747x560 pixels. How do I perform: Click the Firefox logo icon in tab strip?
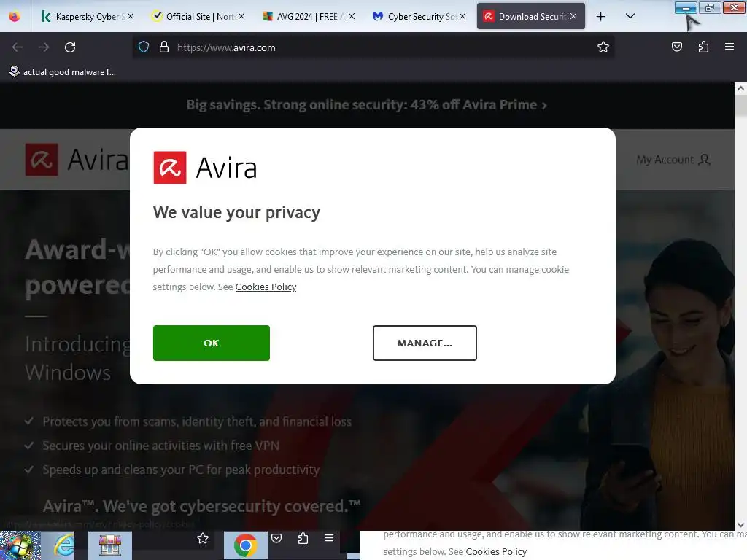coord(15,17)
